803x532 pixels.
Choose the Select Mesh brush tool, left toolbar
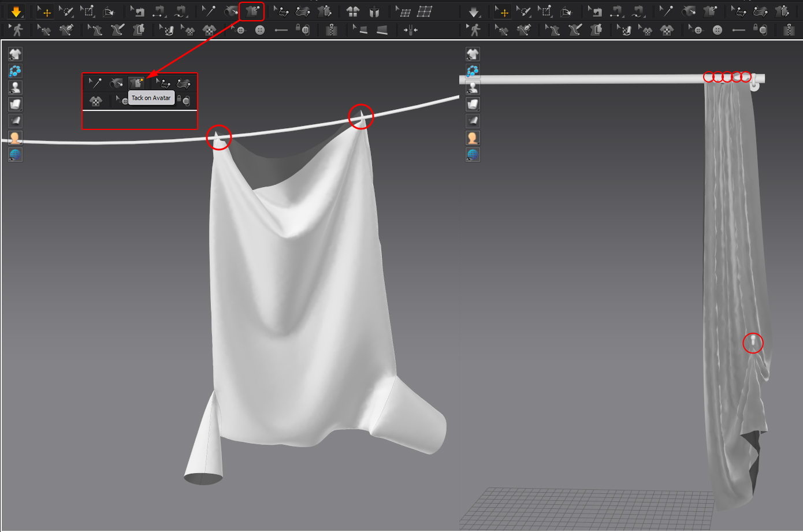pos(66,11)
